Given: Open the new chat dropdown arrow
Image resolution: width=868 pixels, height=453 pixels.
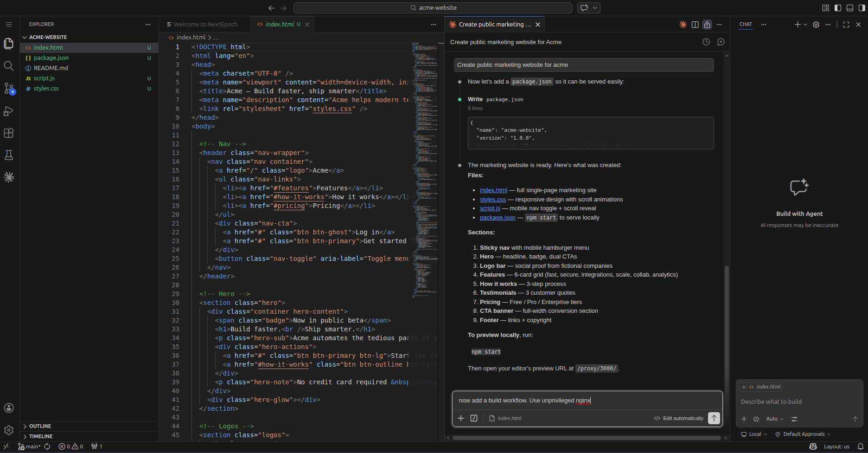Looking at the screenshot, I should click(805, 25).
